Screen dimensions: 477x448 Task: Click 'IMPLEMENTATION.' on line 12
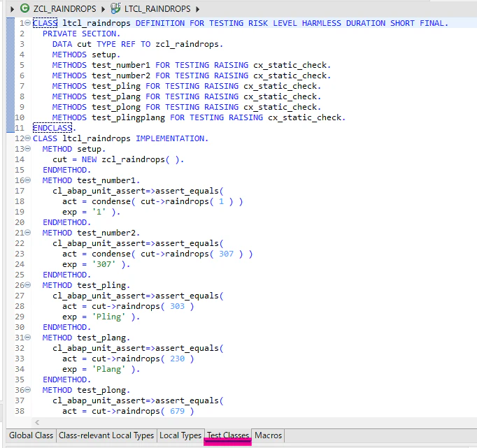(x=172, y=138)
